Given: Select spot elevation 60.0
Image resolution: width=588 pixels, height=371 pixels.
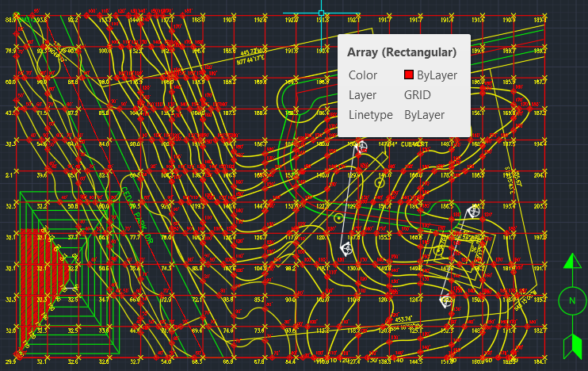Looking at the screenshot, I should (x=10, y=82).
